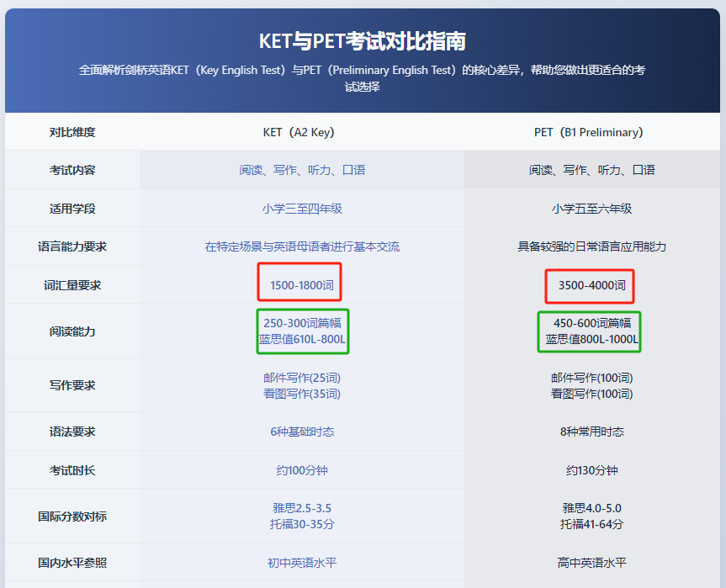The image size is (726, 588).
Task: Click the 考试内容 row label
Action: click(x=72, y=170)
